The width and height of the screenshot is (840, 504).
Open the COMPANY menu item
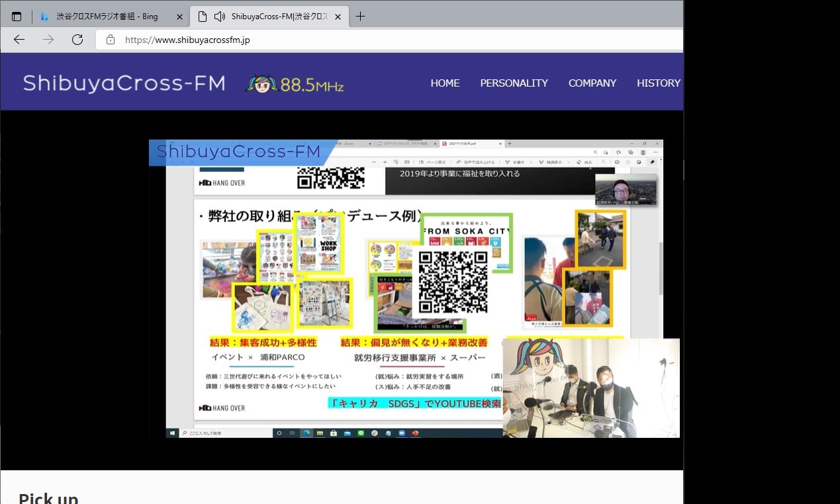coord(592,83)
